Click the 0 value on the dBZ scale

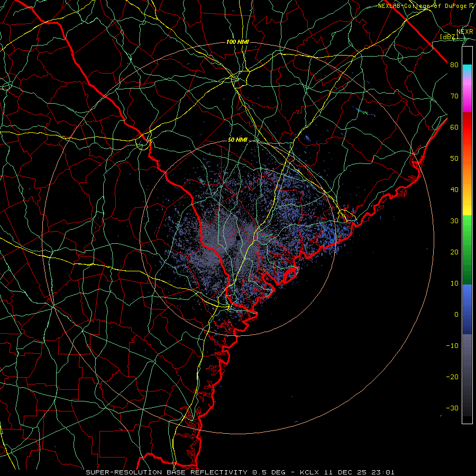pyautogui.click(x=456, y=315)
